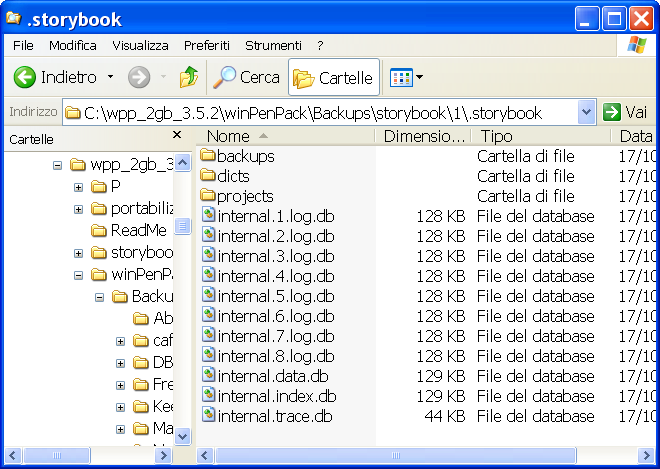Sort by the Nome column header
660x469 pixels.
click(285, 136)
